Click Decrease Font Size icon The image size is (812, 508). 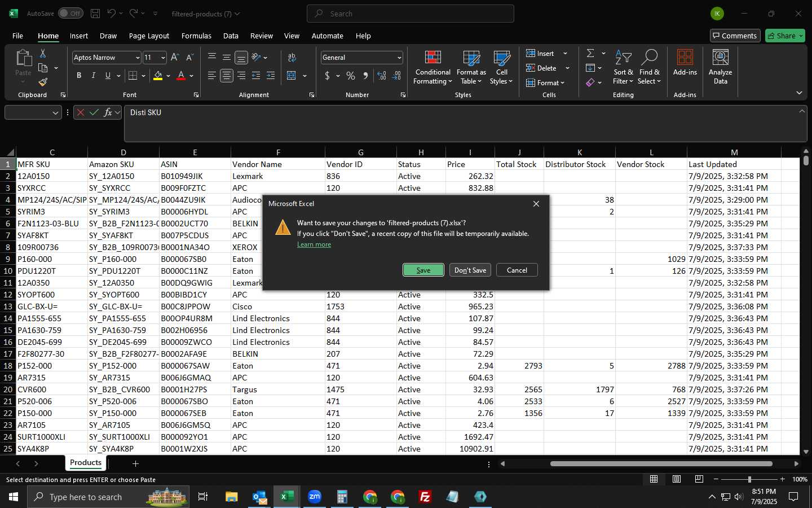(189, 58)
